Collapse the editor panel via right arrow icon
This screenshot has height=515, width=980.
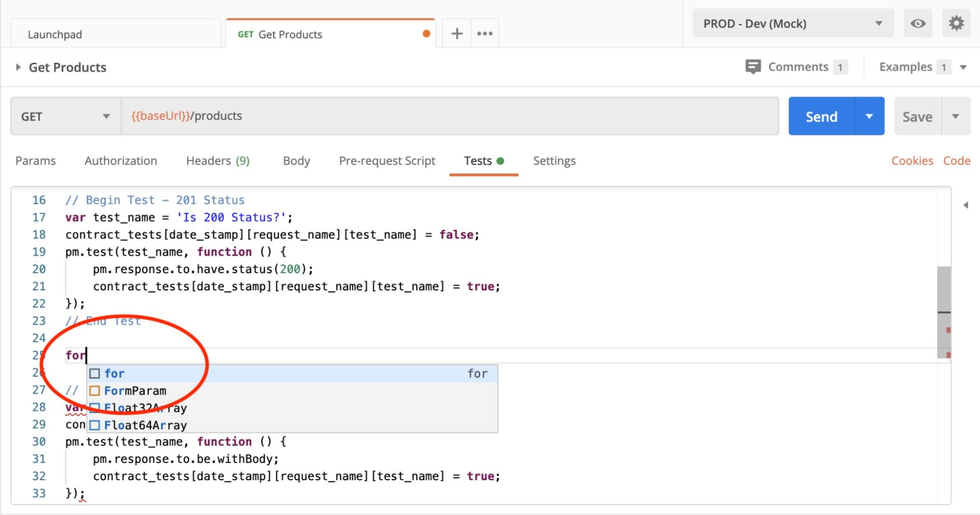click(966, 205)
